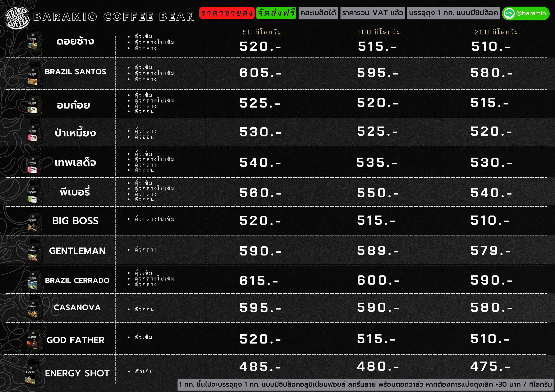
Task: Click พีเบอรี่ 50 kg price 560.-
Action: point(261,193)
